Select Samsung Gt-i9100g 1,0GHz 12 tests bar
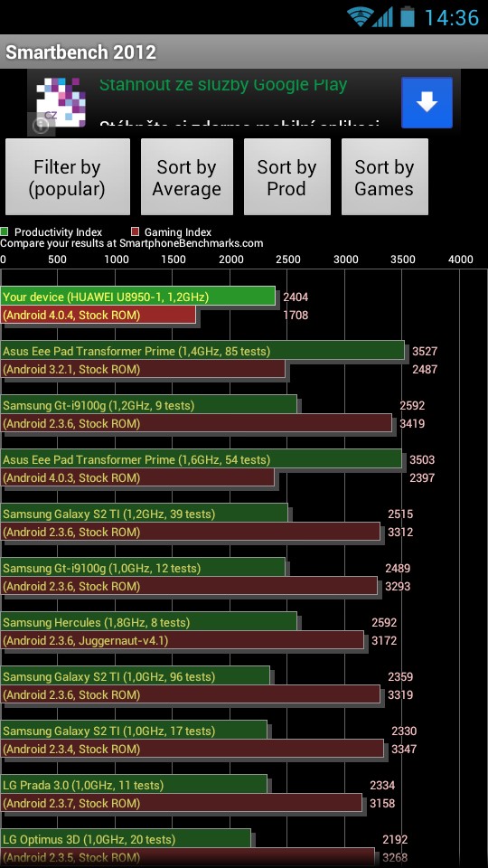Viewport: 488px width, 868px height. coord(143,568)
